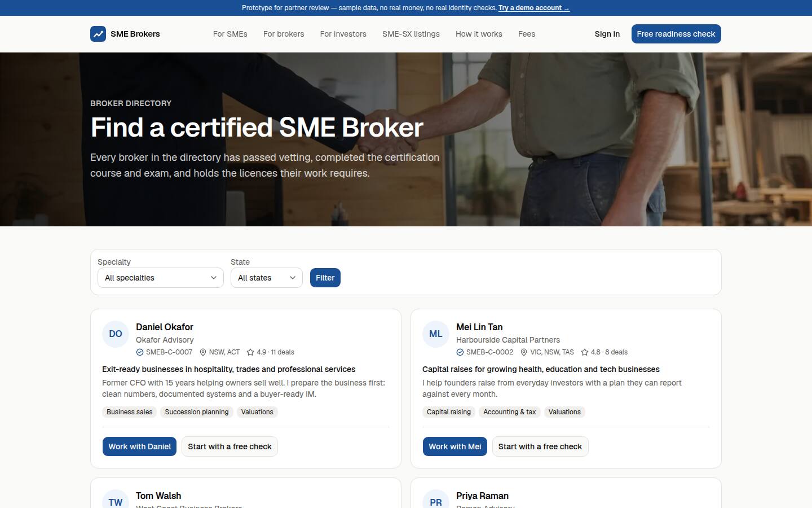Click the Okafor Advisory company text
The image size is (812, 508).
point(165,340)
